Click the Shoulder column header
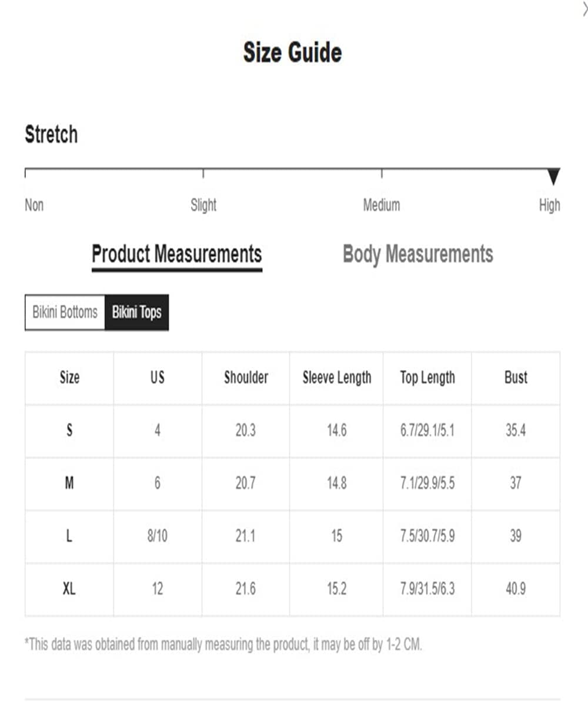 click(x=246, y=378)
